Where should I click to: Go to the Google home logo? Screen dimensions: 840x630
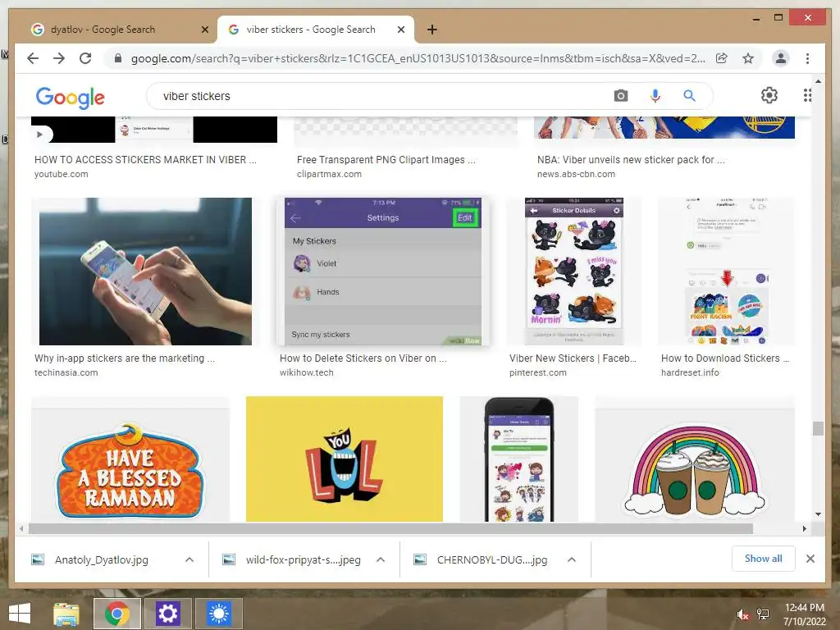coord(71,98)
